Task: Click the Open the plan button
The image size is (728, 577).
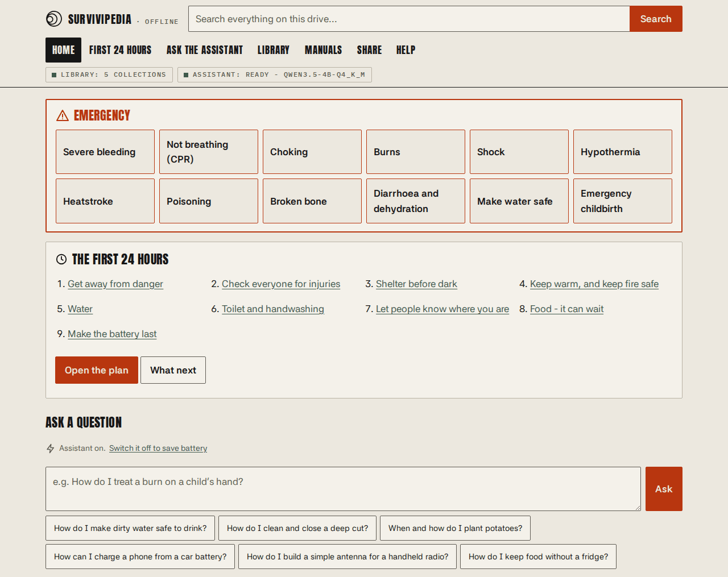Action: tap(97, 370)
